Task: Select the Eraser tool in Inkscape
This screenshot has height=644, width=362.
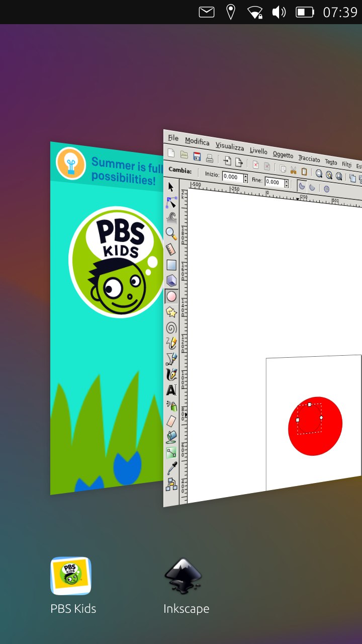Action: click(x=171, y=421)
